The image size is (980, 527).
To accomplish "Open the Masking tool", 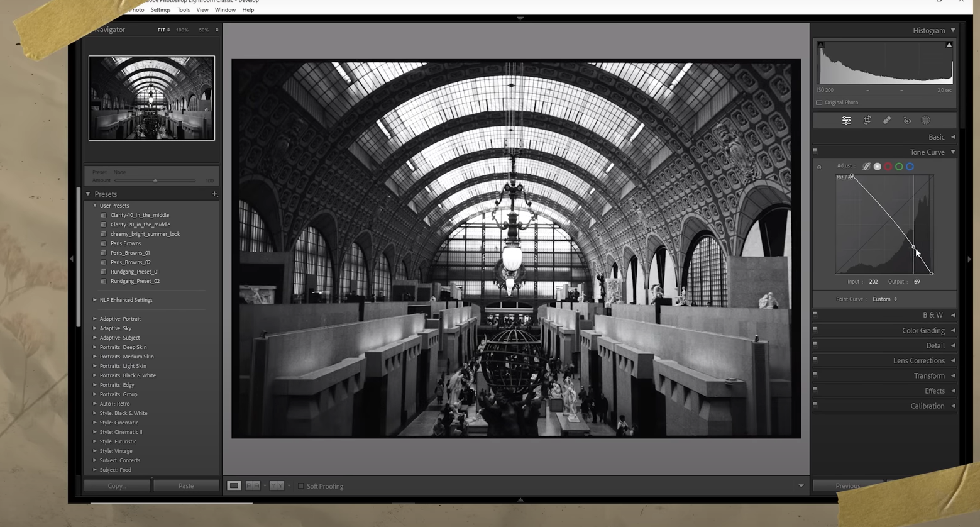I will pyautogui.click(x=926, y=120).
